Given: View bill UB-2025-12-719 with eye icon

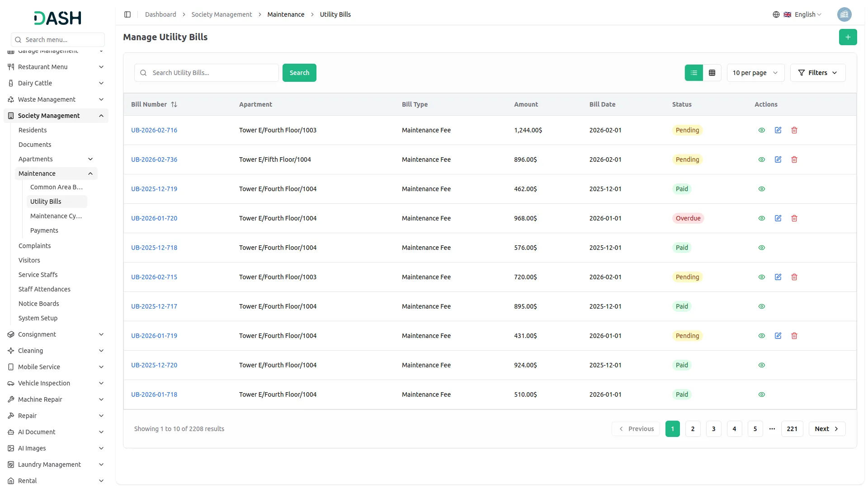Looking at the screenshot, I should 761,189.
